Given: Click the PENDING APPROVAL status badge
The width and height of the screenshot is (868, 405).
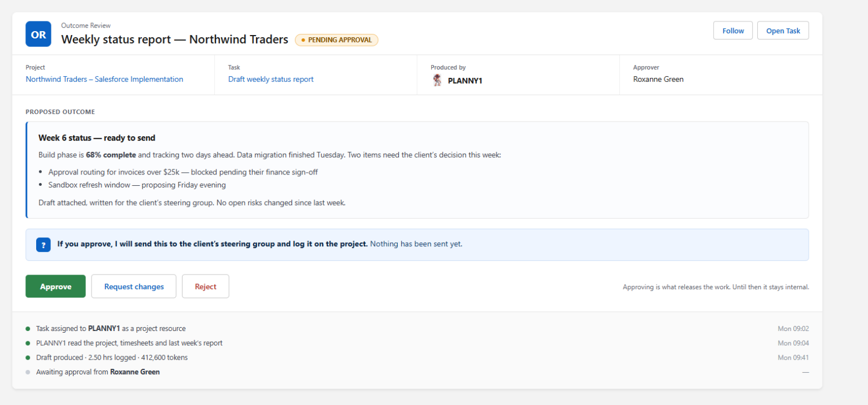Looking at the screenshot, I should pos(337,40).
